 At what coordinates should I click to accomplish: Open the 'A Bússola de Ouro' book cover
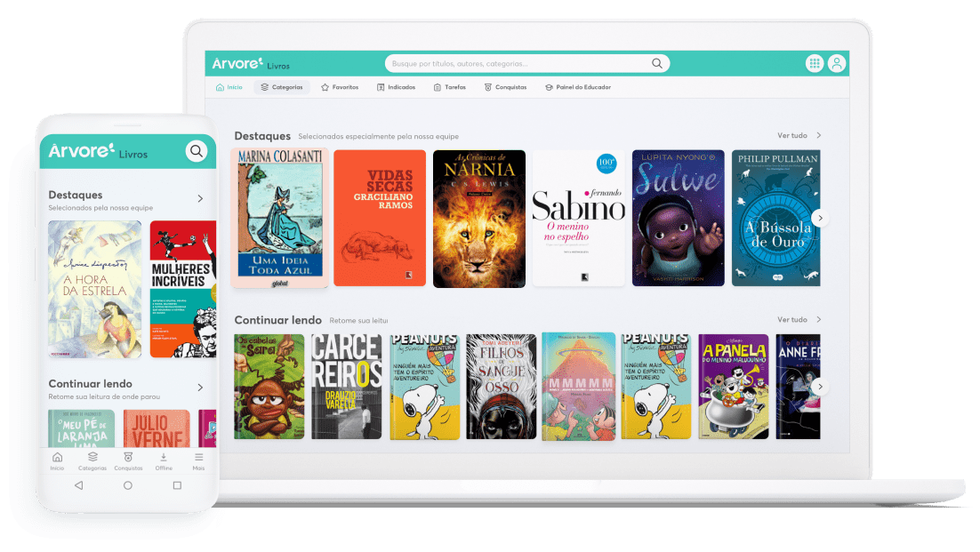775,218
